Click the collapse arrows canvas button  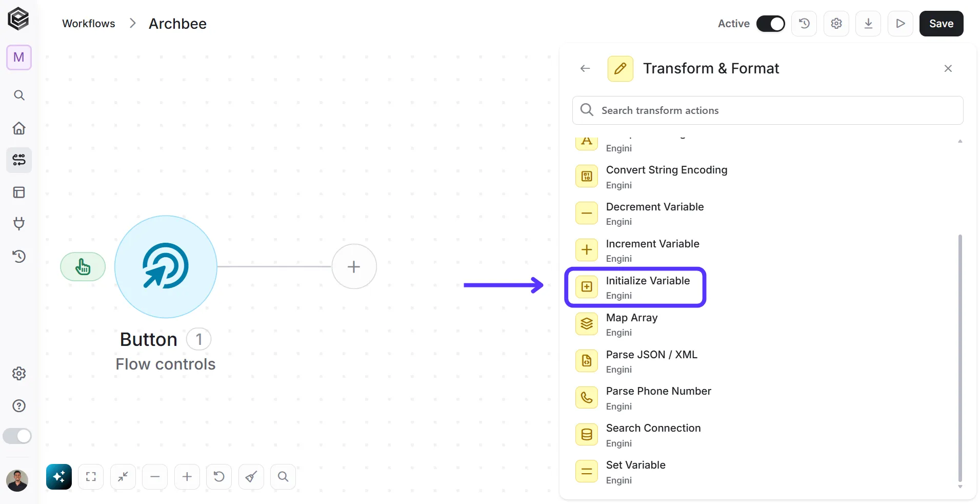[123, 477]
